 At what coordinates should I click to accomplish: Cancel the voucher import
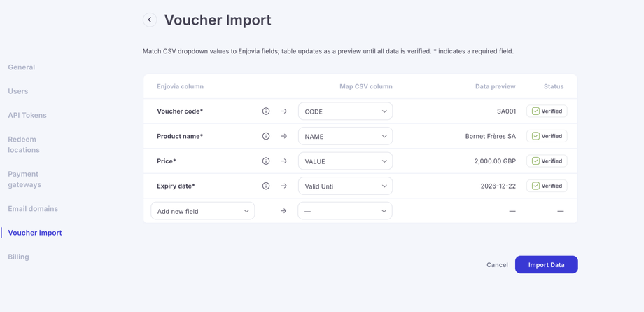tap(497, 265)
